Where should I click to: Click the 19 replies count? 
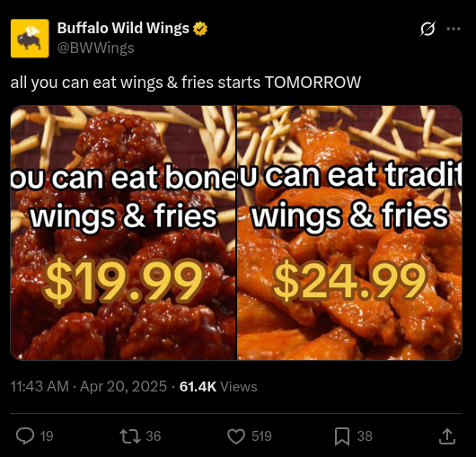(x=47, y=436)
